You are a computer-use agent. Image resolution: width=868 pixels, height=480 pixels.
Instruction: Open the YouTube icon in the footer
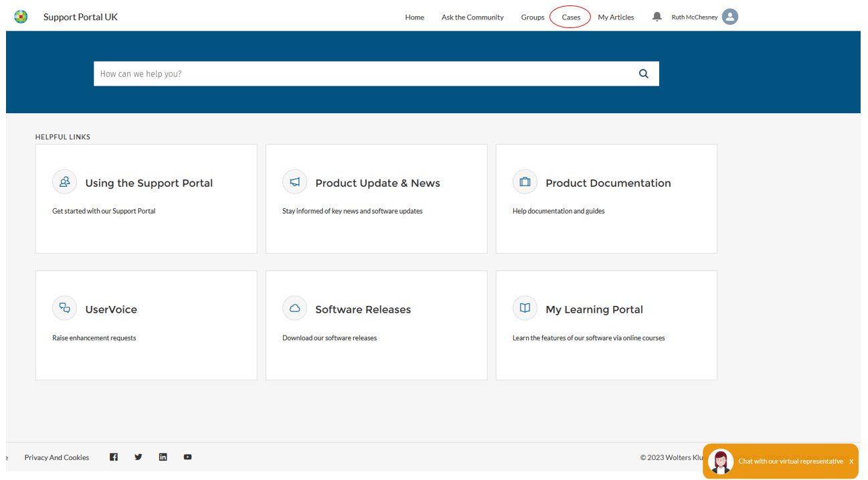tap(187, 457)
